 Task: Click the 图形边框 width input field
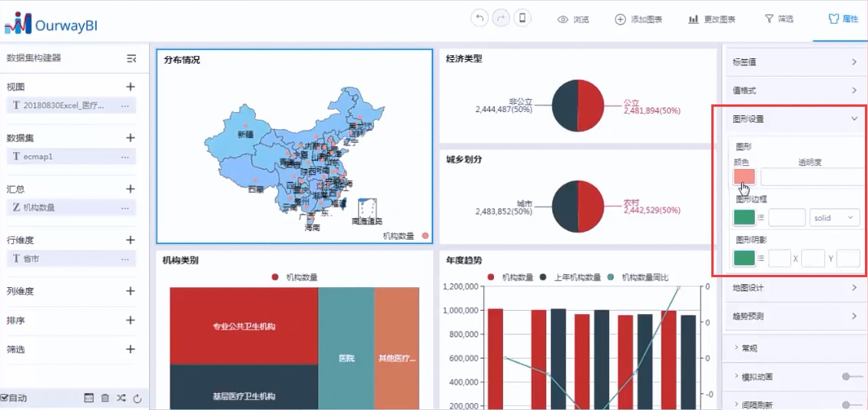tap(787, 217)
